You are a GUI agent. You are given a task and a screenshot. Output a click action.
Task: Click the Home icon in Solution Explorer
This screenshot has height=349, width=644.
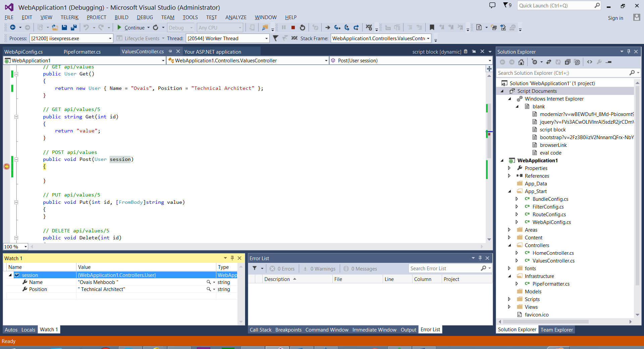tap(521, 62)
